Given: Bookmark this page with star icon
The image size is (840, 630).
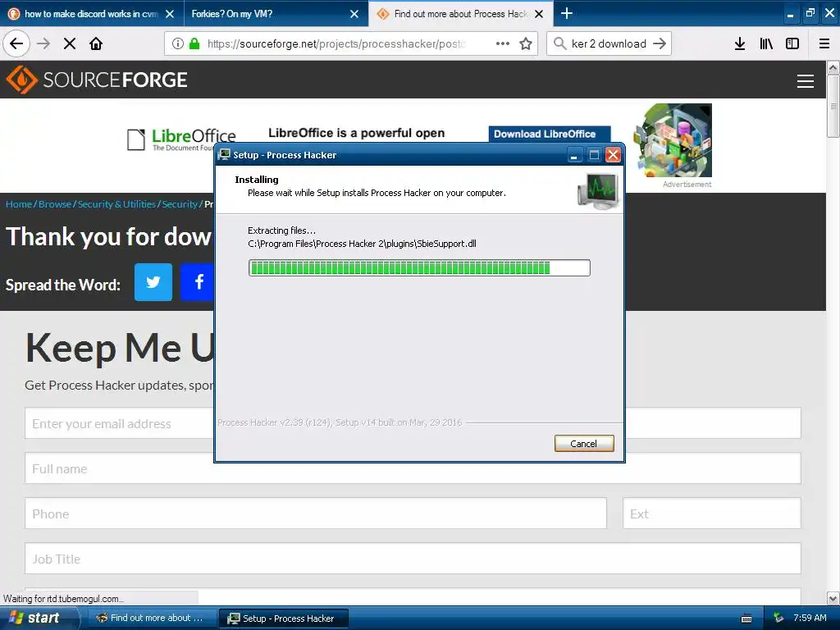Looking at the screenshot, I should click(x=526, y=43).
